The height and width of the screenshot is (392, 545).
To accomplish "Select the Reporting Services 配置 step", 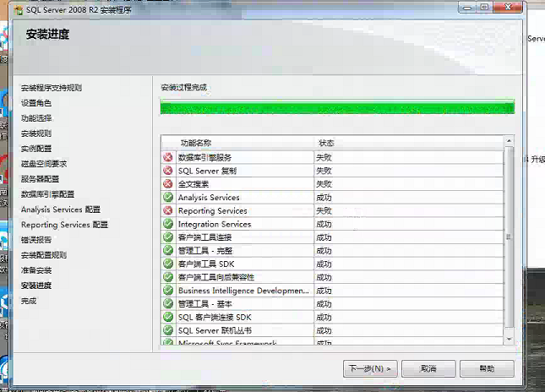I will pyautogui.click(x=65, y=225).
